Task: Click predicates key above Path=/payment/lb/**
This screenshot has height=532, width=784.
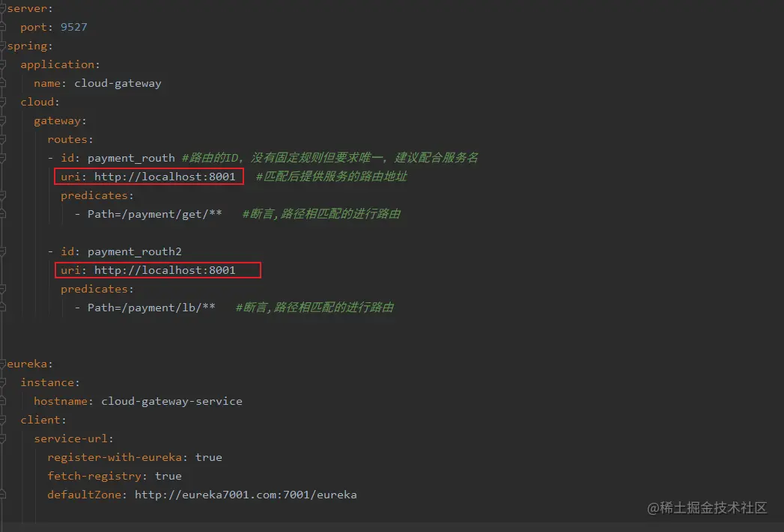Action: (94, 289)
